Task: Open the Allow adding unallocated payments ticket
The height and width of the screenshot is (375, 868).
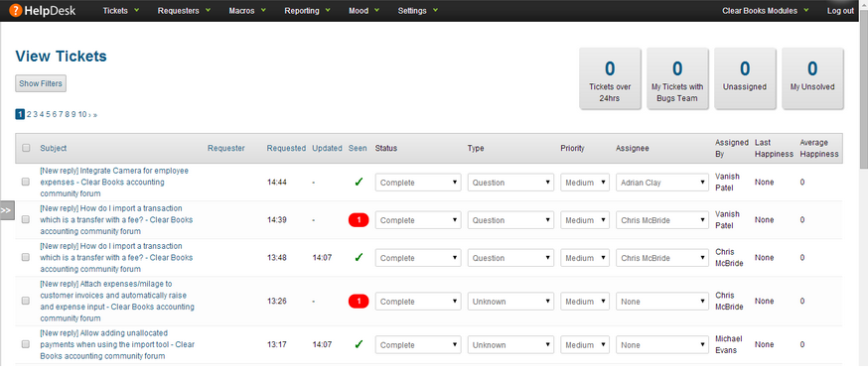Action: pyautogui.click(x=117, y=344)
